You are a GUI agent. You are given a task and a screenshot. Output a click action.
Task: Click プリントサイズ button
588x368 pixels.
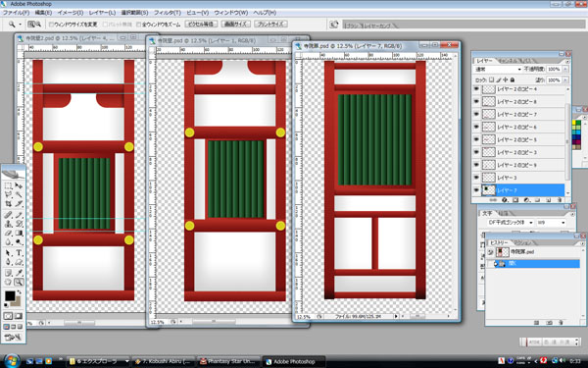pos(270,24)
